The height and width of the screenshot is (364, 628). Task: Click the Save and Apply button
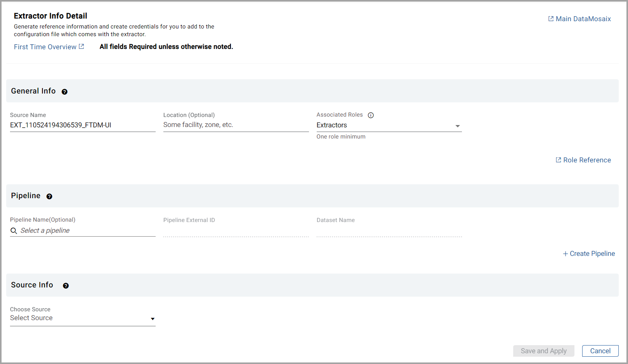tap(543, 351)
